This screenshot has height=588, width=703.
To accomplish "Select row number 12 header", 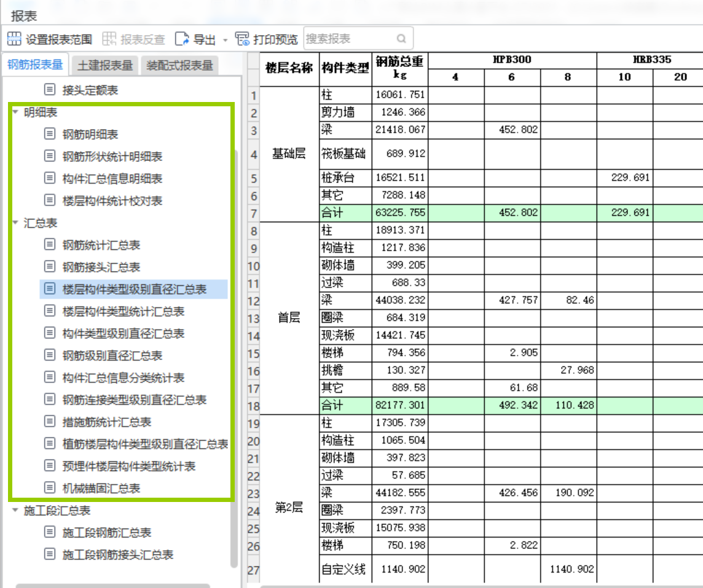I will tap(254, 300).
